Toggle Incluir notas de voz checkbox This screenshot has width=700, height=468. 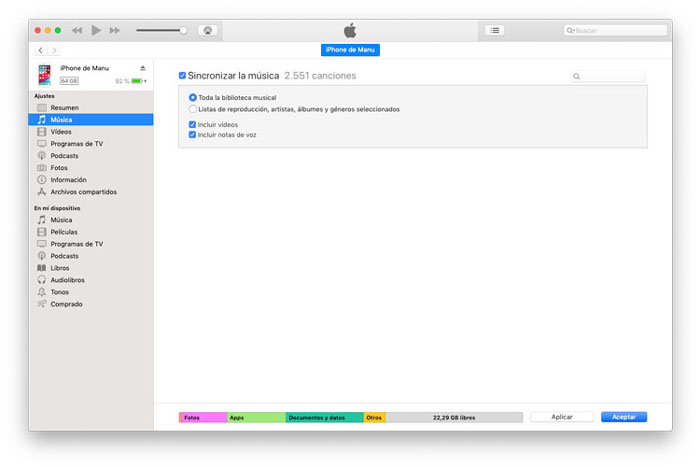pyautogui.click(x=192, y=135)
